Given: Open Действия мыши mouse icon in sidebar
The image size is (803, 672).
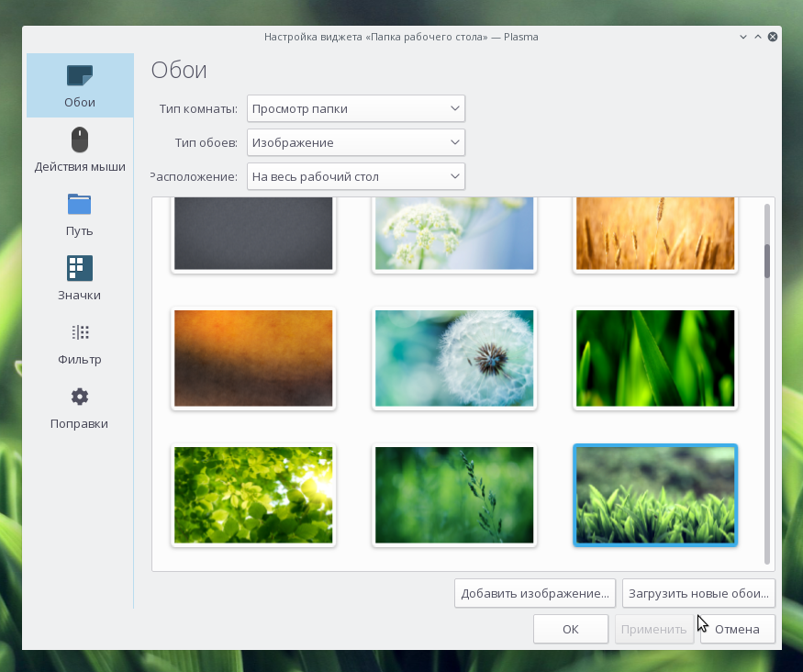Looking at the screenshot, I should click(80, 140).
